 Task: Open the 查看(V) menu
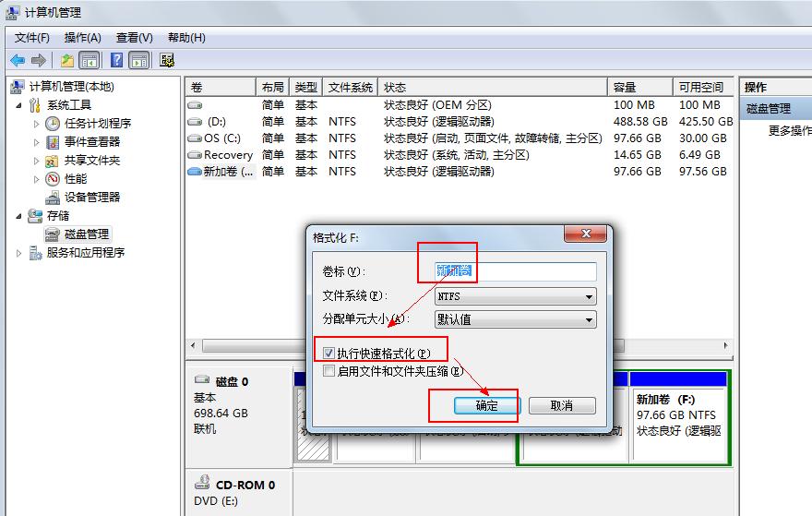(x=134, y=38)
